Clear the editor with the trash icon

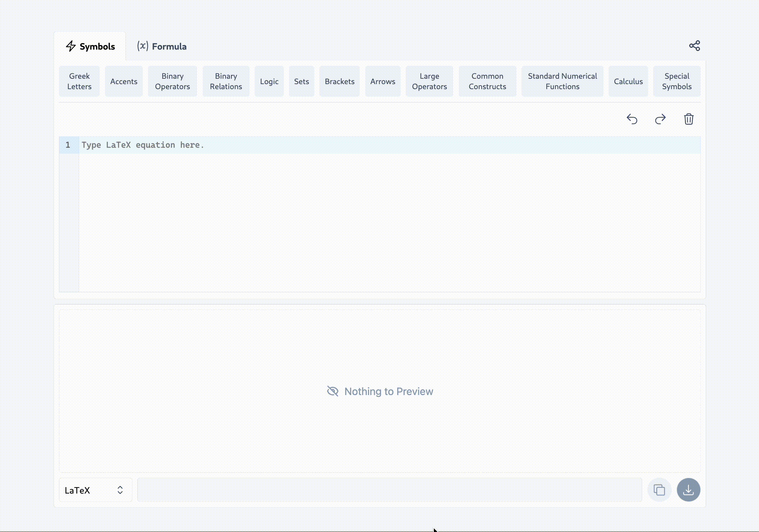(x=688, y=119)
